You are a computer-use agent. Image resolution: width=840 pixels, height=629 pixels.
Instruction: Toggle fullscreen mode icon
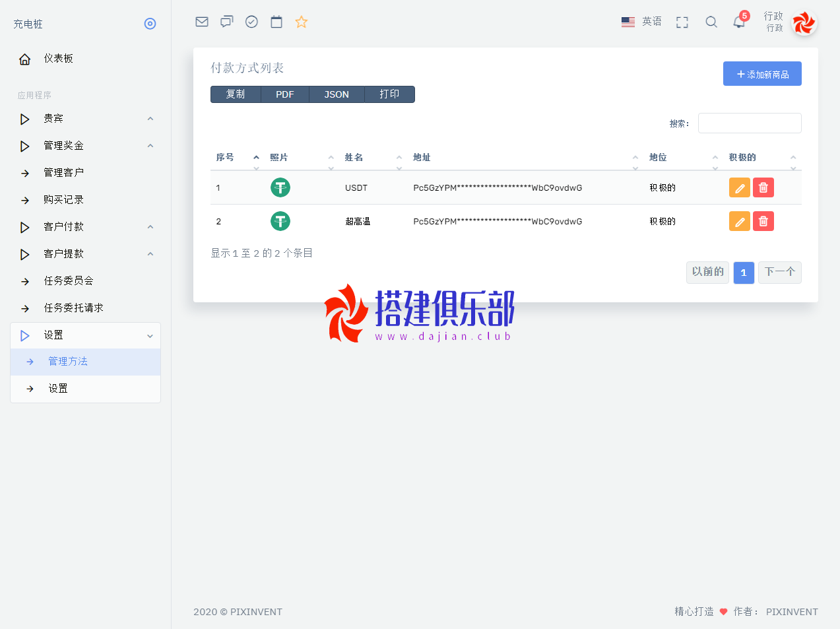coord(682,22)
